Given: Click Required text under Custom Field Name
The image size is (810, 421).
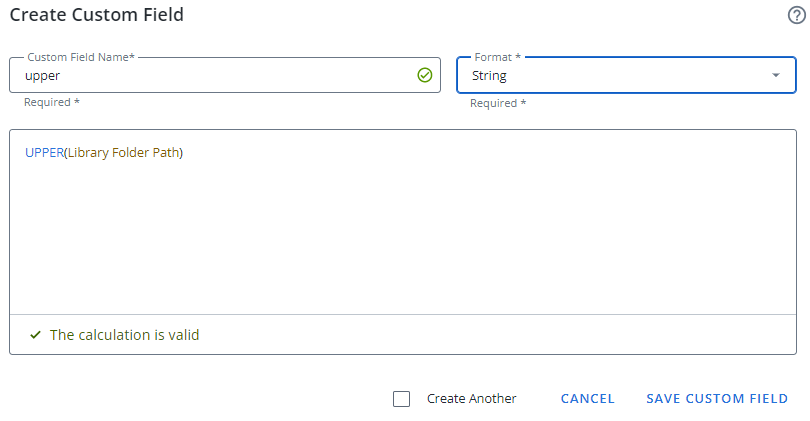Looking at the screenshot, I should 52,103.
